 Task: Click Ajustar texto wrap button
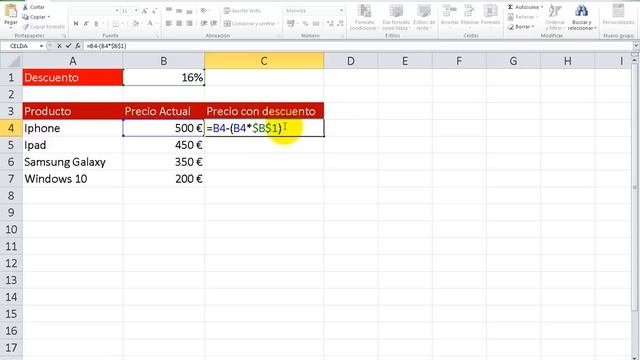coord(242,11)
